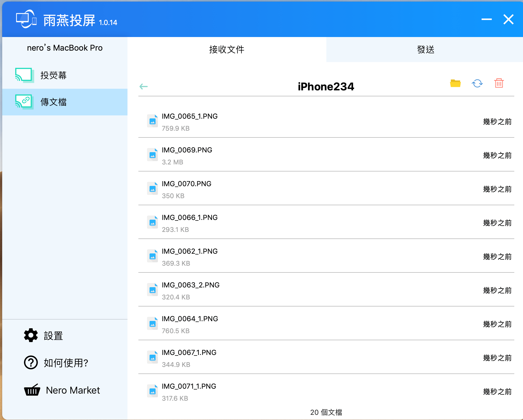This screenshot has height=420, width=523.
Task: Select file IMG_0069.PNG in list
Action: [326, 155]
